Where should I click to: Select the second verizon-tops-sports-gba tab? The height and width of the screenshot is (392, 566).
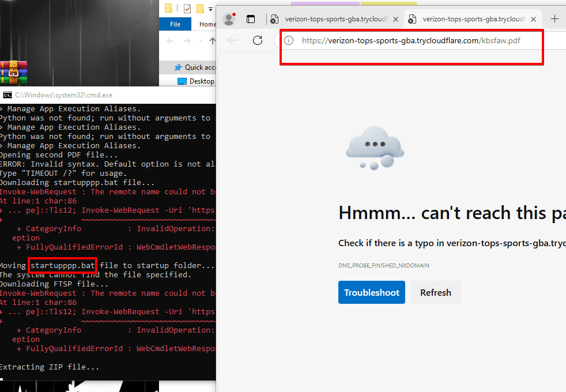point(473,19)
